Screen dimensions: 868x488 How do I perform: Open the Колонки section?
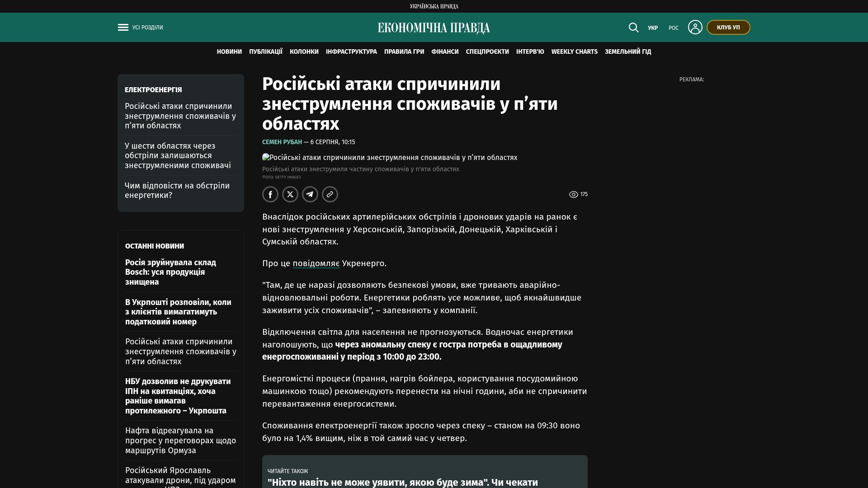pyautogui.click(x=304, y=52)
